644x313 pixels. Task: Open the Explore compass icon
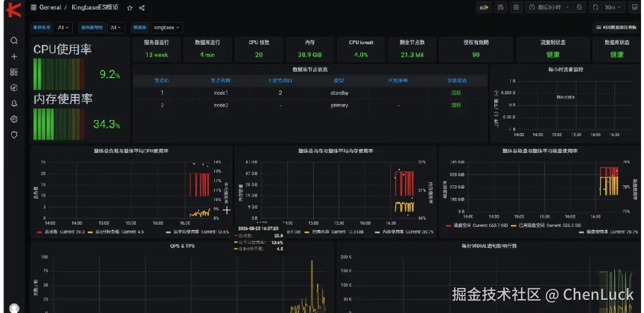tap(14, 88)
